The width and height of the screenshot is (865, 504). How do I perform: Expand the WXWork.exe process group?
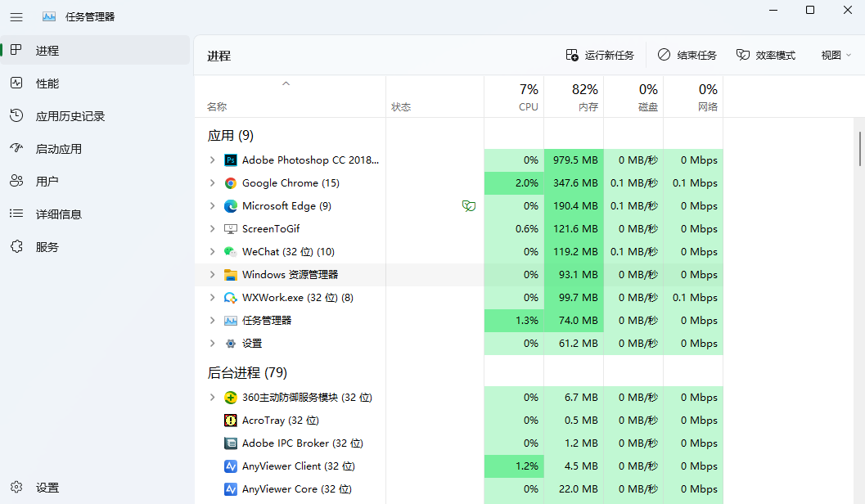point(213,297)
